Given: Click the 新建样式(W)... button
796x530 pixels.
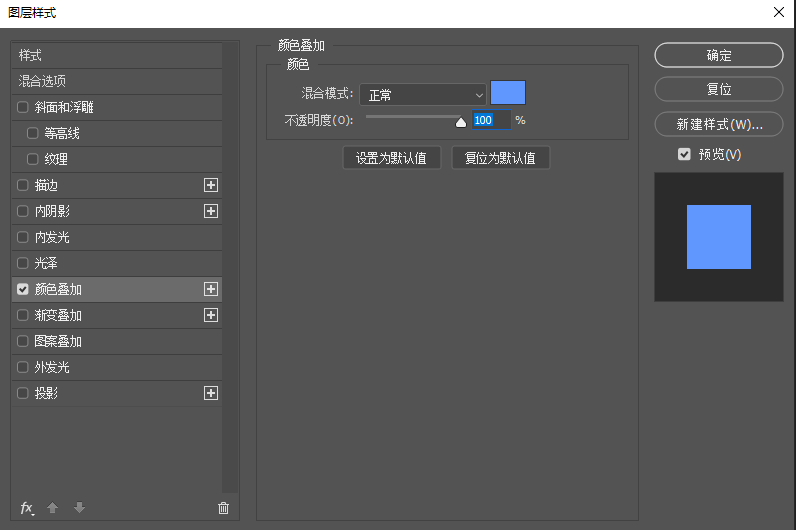Looking at the screenshot, I should point(719,124).
